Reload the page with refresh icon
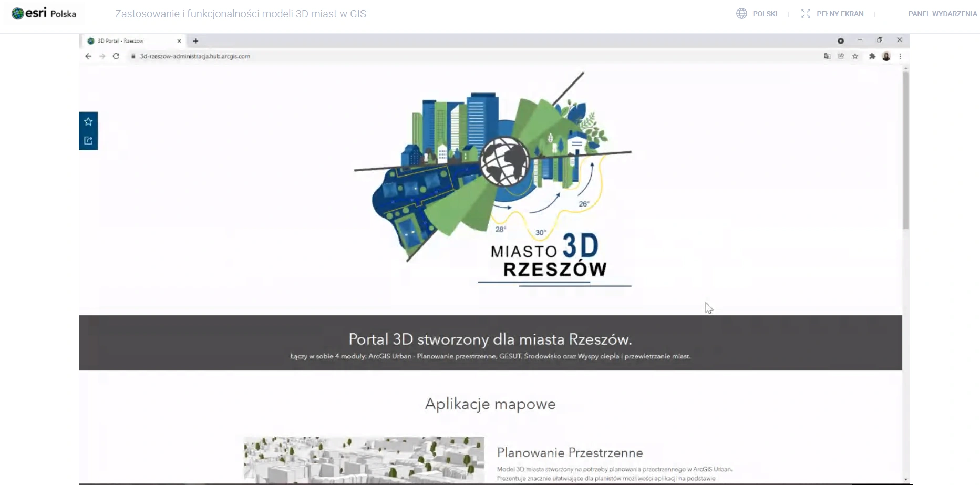This screenshot has width=980, height=485. pyautogui.click(x=116, y=56)
